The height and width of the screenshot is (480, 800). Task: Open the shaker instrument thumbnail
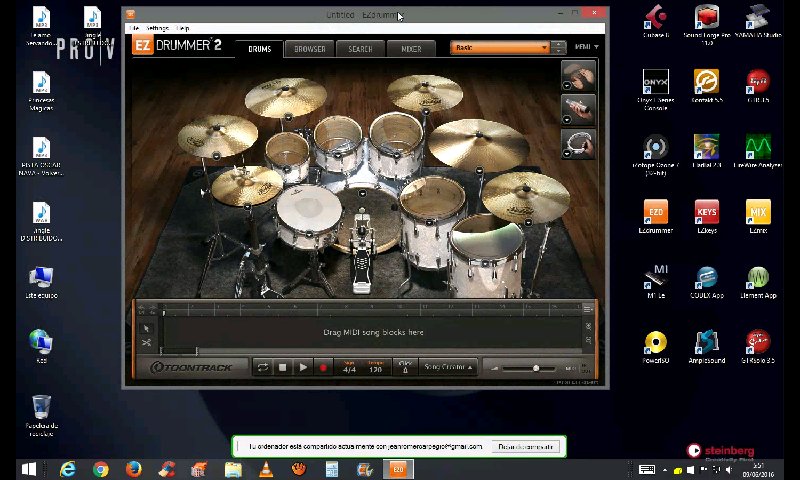579,110
